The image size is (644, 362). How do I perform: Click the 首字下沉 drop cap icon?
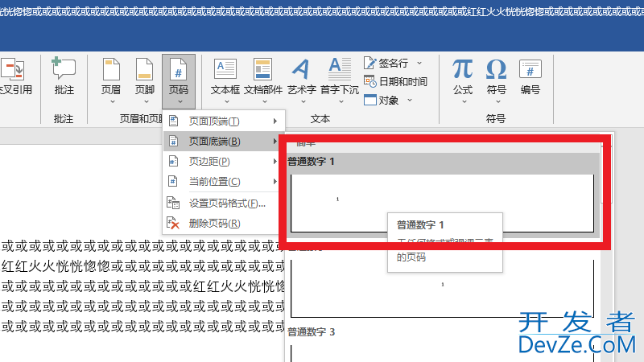click(x=340, y=68)
